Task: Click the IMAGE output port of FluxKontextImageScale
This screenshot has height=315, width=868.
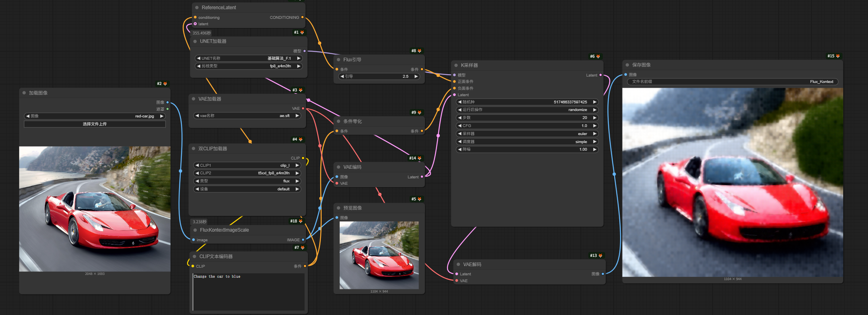Action: (303, 240)
